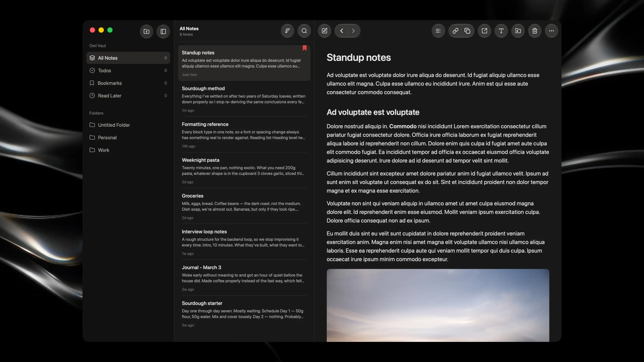Show the note outline list icon

(x=438, y=31)
